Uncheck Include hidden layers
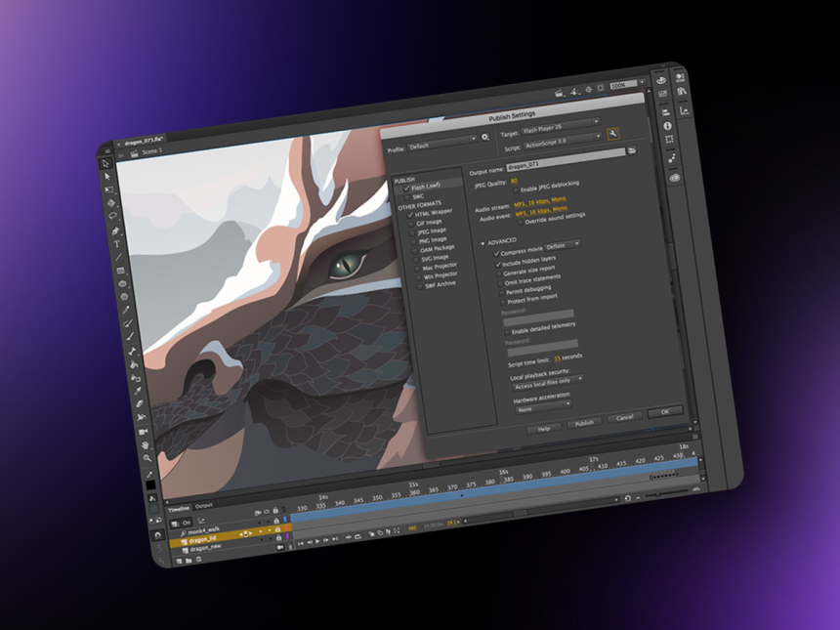Screen dimensions: 840x630 (x=498, y=265)
